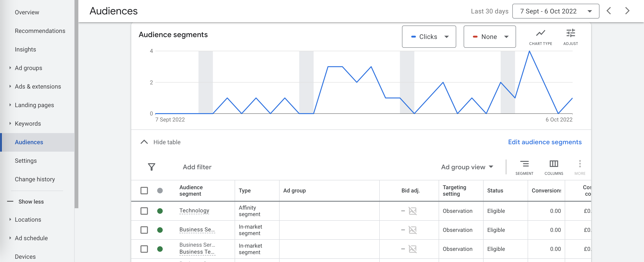Open Settings from the sidebar
The width and height of the screenshot is (644, 262).
pyautogui.click(x=26, y=160)
